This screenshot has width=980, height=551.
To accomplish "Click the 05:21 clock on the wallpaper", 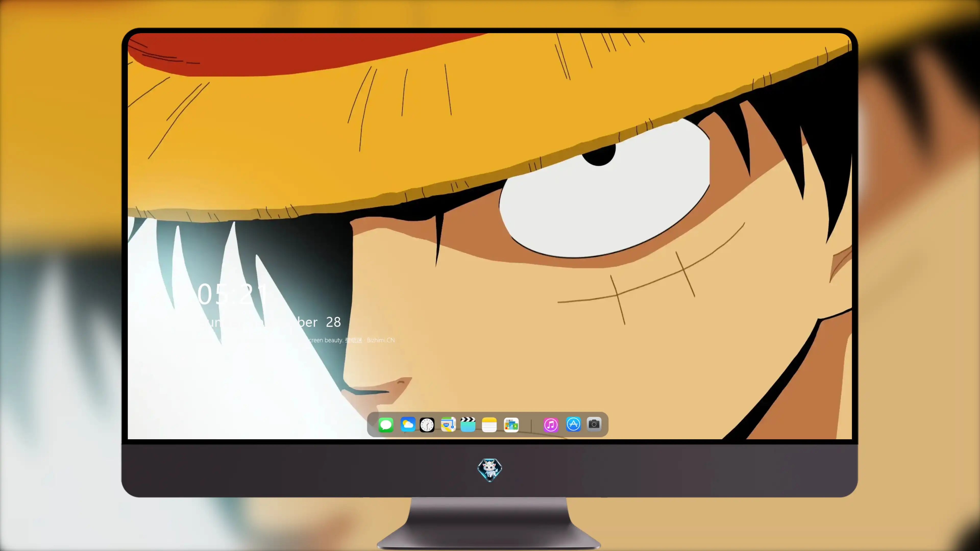I will pos(233,294).
